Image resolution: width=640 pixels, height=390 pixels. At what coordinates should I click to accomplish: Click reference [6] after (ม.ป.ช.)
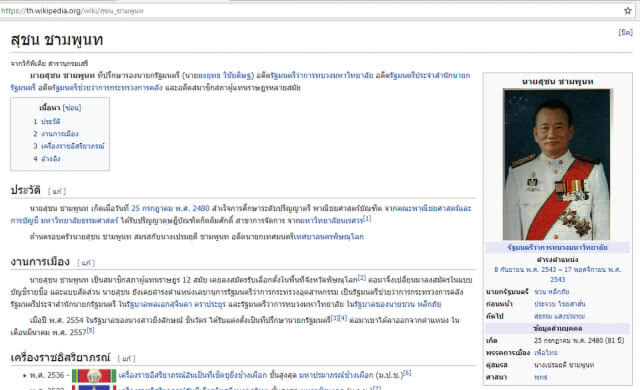(x=407, y=373)
